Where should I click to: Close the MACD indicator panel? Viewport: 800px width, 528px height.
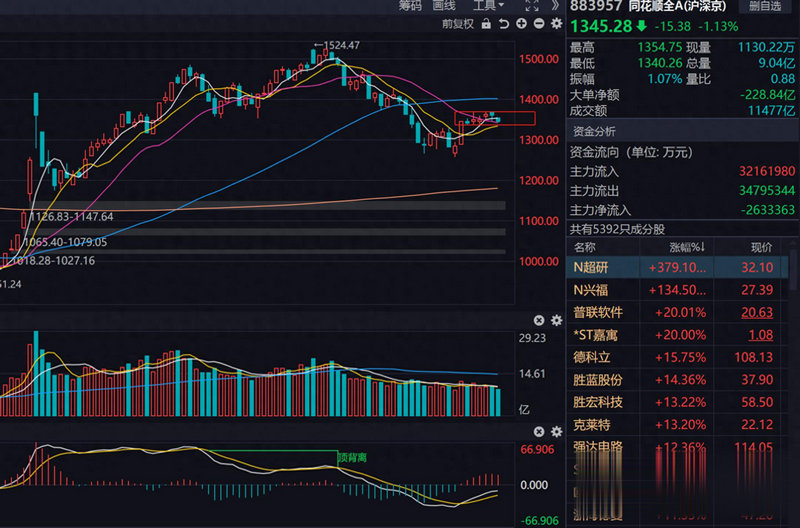click(538, 432)
